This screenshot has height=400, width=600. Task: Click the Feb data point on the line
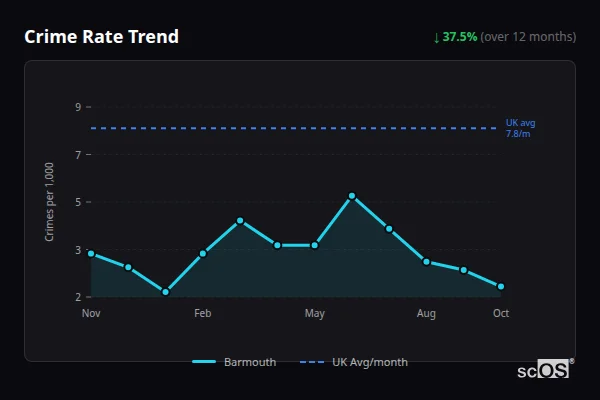[x=203, y=253]
